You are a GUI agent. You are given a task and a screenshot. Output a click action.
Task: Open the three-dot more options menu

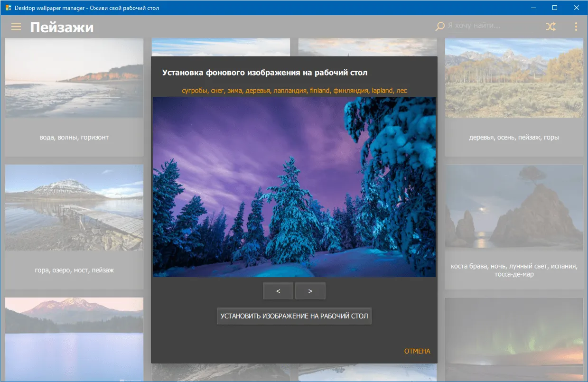(576, 27)
